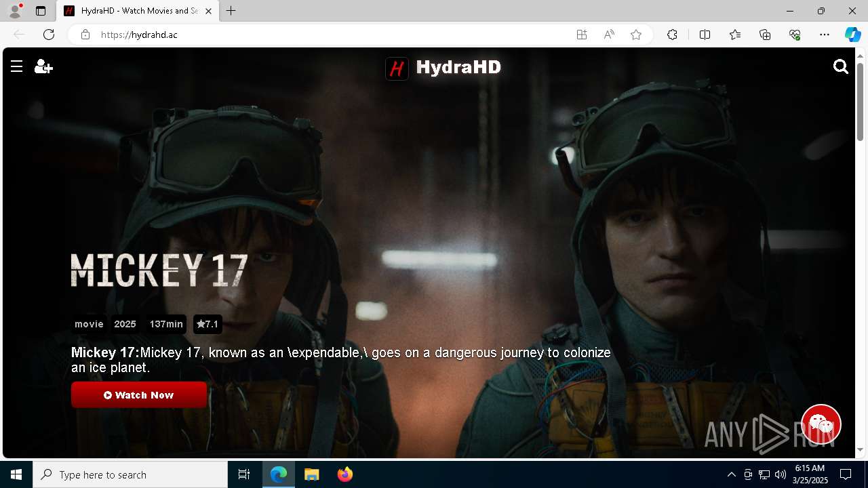Viewport: 868px width, 488px height.
Task: Open the red chat bubble widget
Action: [x=821, y=424]
